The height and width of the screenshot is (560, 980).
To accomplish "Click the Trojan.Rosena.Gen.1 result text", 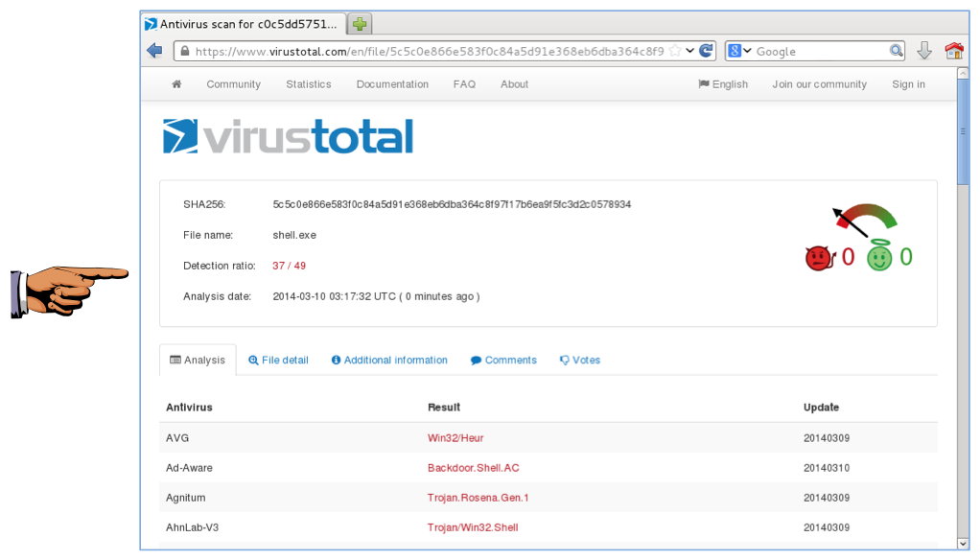I will click(478, 498).
